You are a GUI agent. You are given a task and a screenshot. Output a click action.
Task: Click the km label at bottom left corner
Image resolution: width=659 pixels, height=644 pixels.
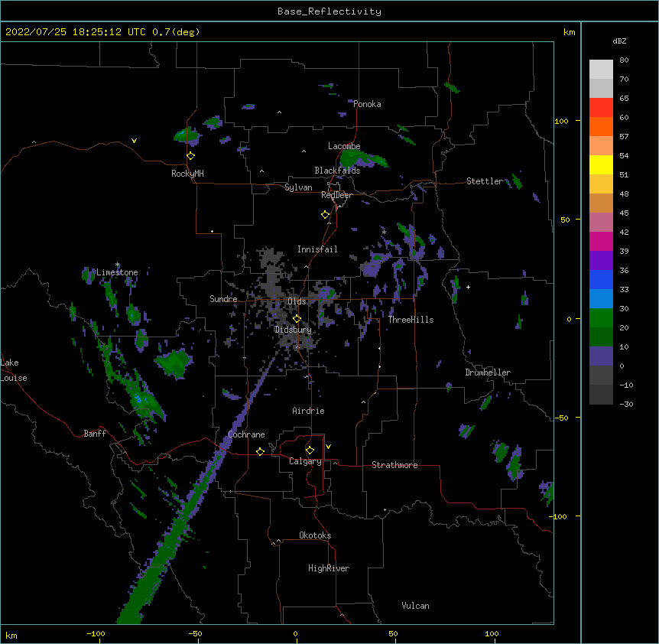(11, 636)
